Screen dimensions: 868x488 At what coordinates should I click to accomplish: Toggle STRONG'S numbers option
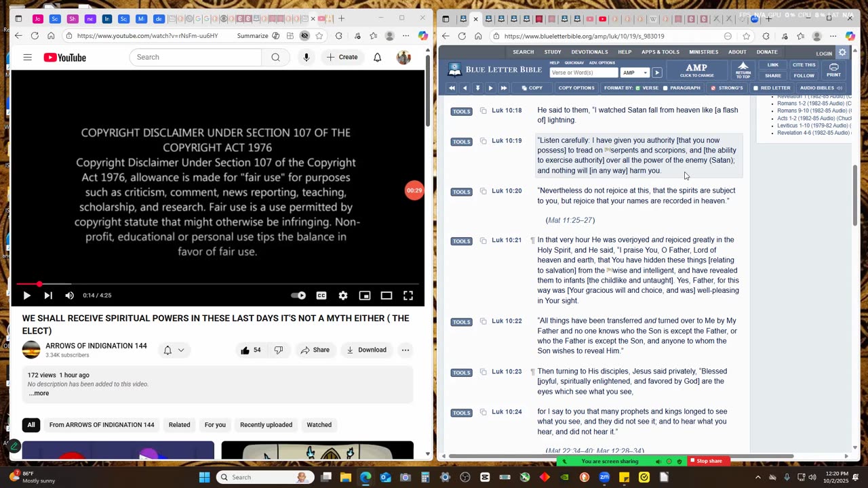click(727, 88)
